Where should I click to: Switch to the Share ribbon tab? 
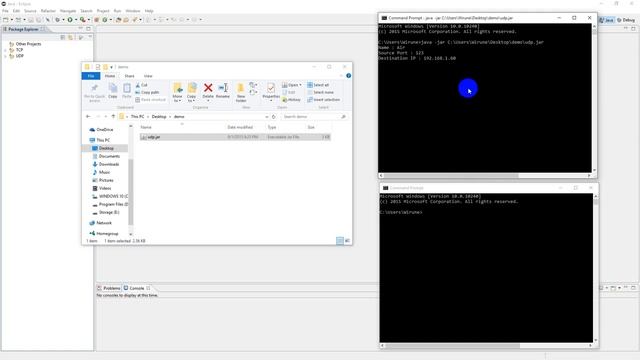click(129, 76)
